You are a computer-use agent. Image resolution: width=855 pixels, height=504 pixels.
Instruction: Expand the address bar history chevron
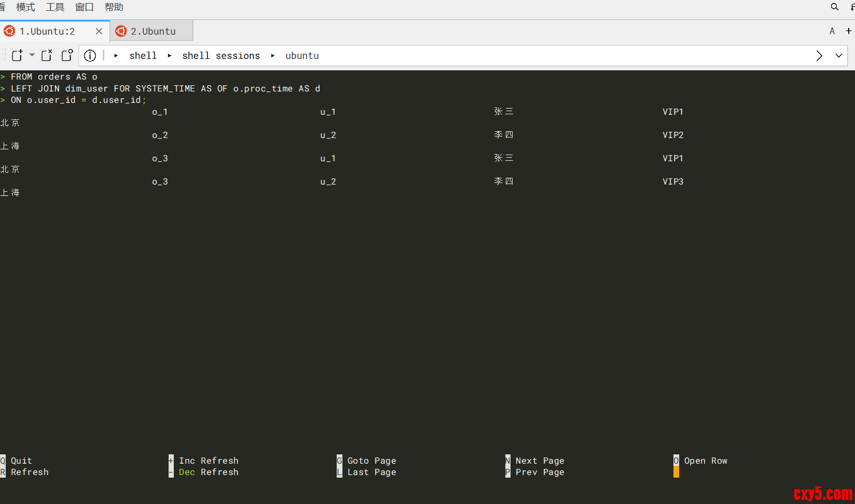[x=838, y=56]
